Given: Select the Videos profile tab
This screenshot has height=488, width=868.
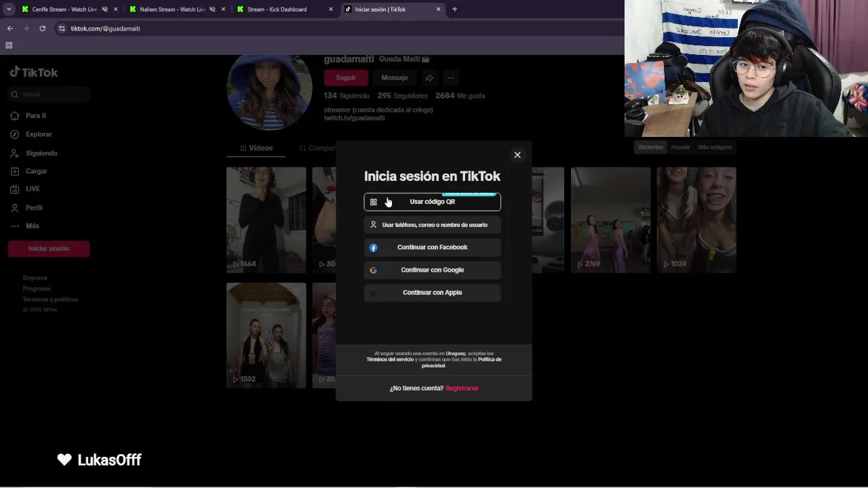Looking at the screenshot, I should [256, 148].
